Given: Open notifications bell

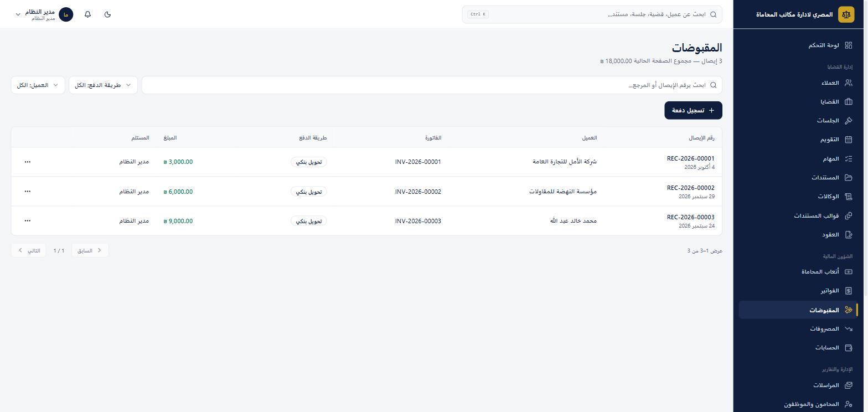Looking at the screenshot, I should (87, 14).
